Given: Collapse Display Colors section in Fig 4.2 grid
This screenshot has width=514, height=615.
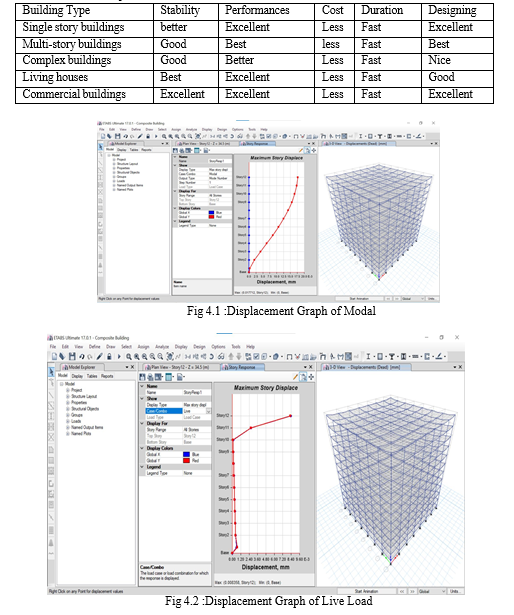Looking at the screenshot, I should coord(142,448).
